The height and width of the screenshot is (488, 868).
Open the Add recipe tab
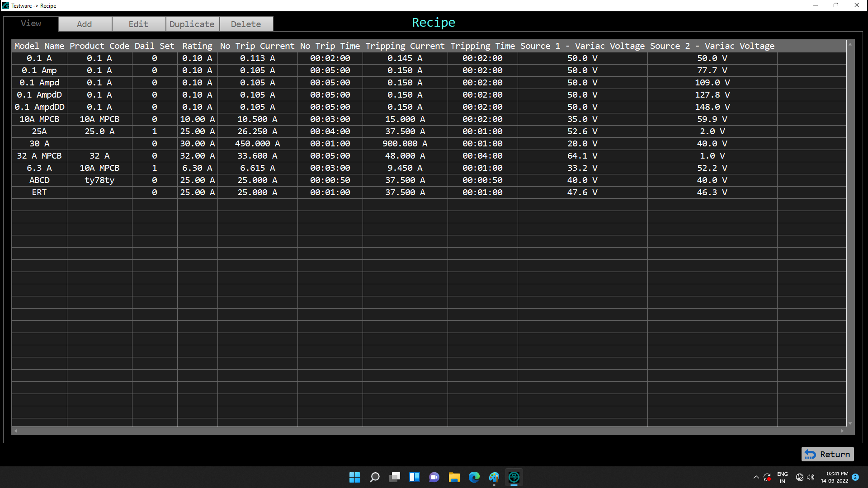(85, 24)
